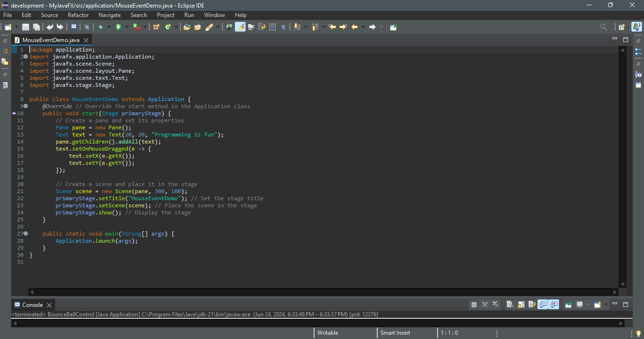Click the editor vertical scrollbar down arrow
The image size is (644, 339).
pyautogui.click(x=622, y=284)
